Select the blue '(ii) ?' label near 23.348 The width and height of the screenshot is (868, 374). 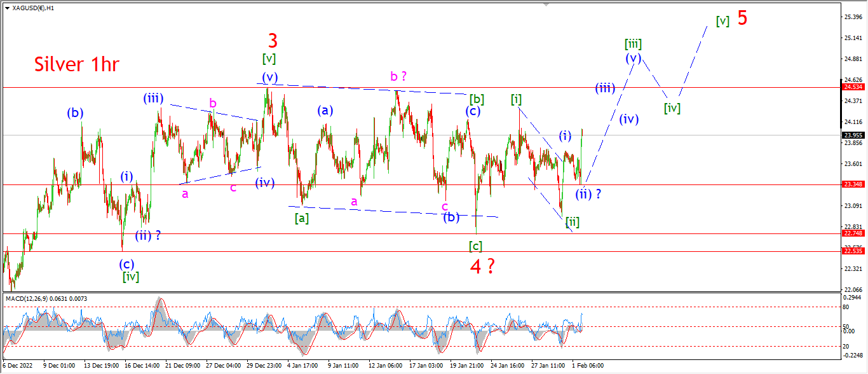(588, 194)
